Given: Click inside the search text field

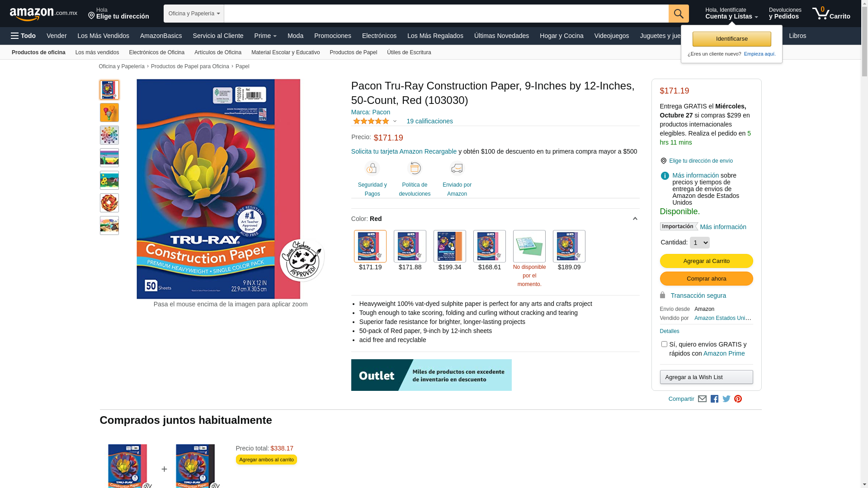Looking at the screenshot, I should click(x=446, y=14).
